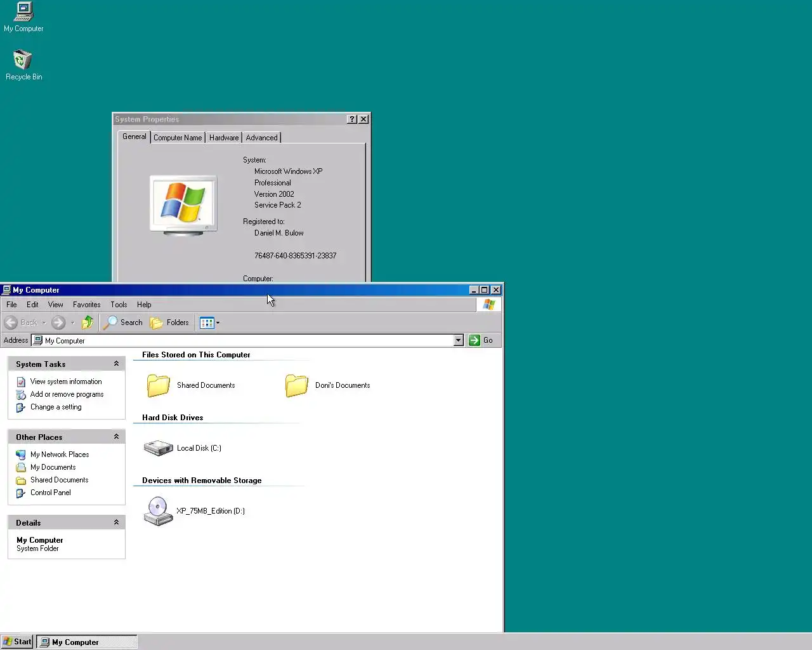Open the Help menu
The width and height of the screenshot is (812, 650).
[x=144, y=305]
